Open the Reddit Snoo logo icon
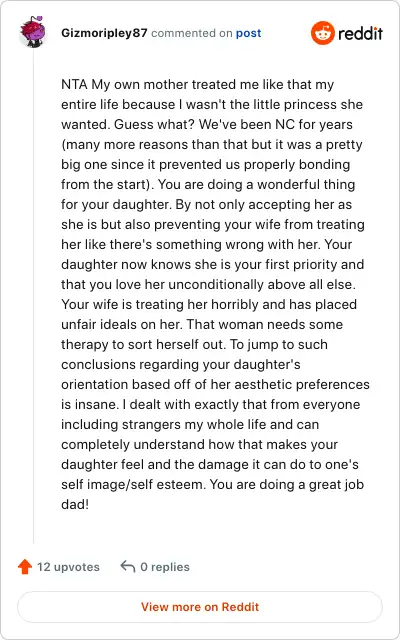 (322, 33)
